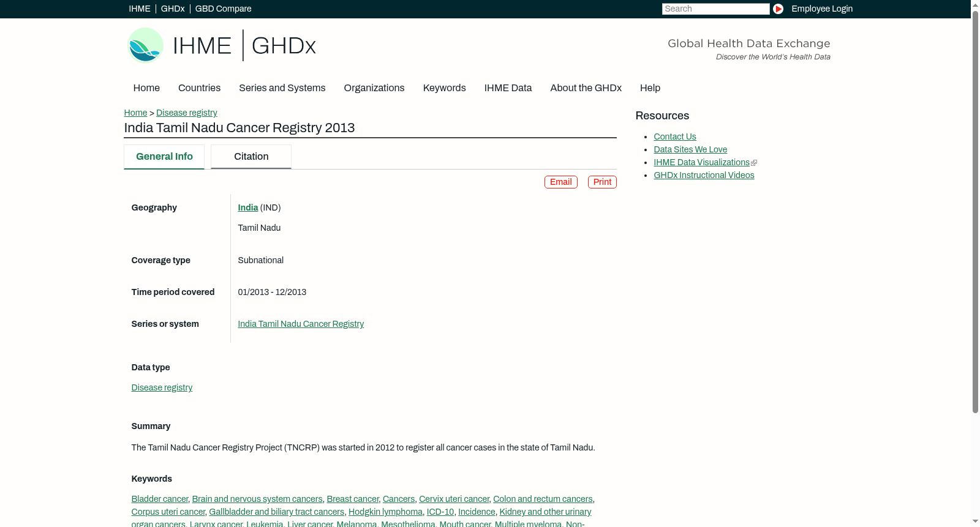Open the Help menu
This screenshot has width=980, height=527.
tap(650, 88)
